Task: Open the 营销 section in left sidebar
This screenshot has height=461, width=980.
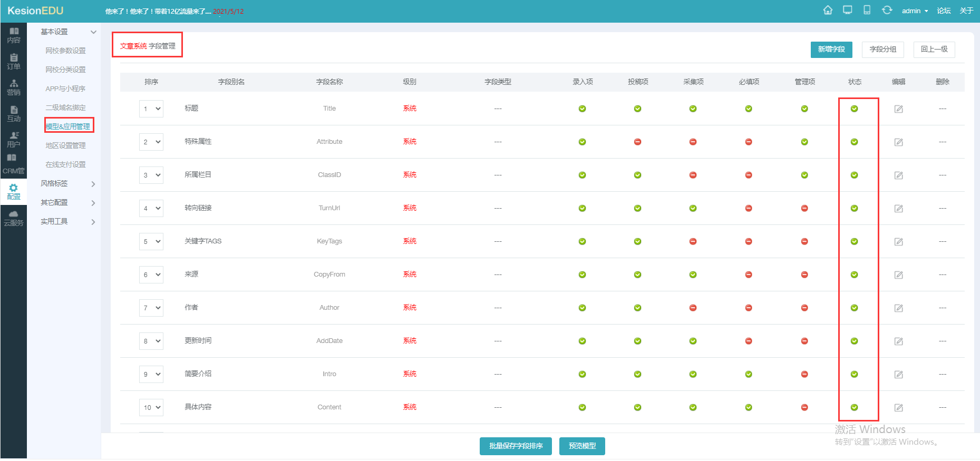Action: point(14,87)
